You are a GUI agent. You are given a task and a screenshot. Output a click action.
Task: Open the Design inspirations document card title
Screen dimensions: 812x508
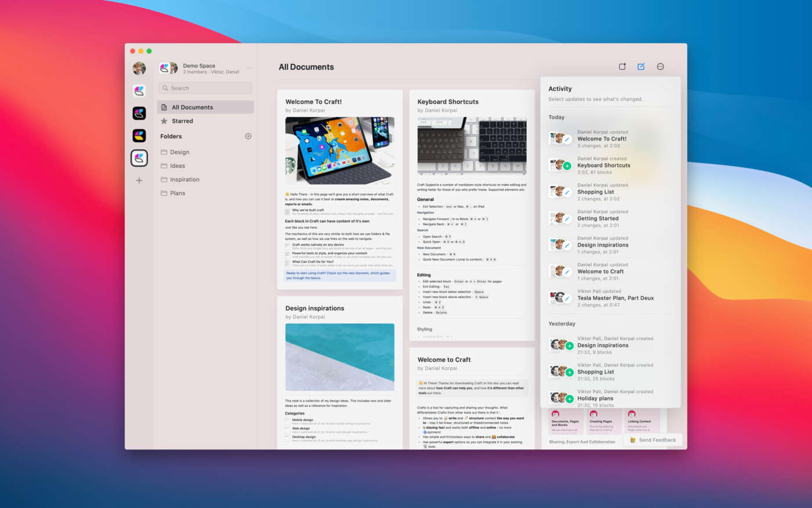314,308
